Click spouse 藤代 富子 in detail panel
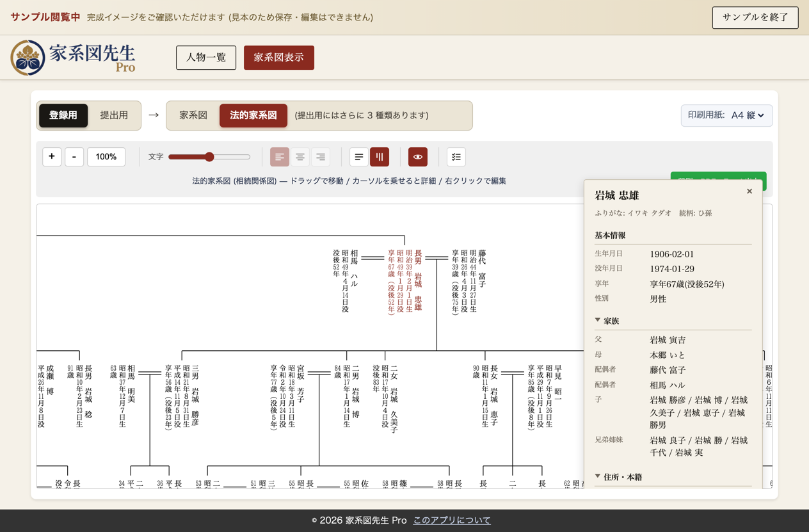Viewport: 809px width, 532px height. click(668, 370)
